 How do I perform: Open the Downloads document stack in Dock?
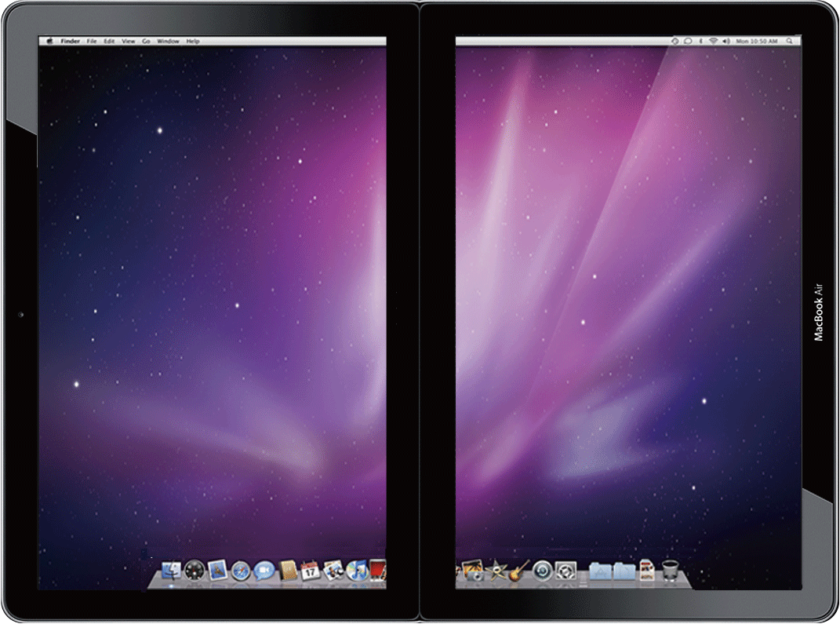[646, 571]
